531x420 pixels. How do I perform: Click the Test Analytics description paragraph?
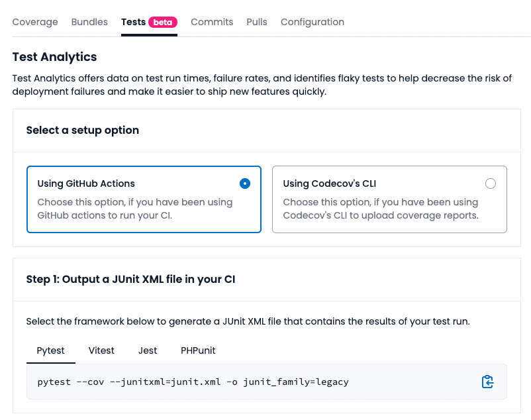coord(262,85)
